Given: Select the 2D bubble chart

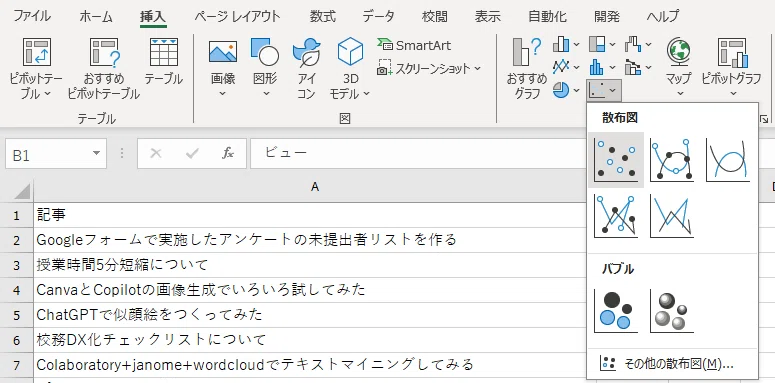Looking at the screenshot, I should tap(616, 311).
